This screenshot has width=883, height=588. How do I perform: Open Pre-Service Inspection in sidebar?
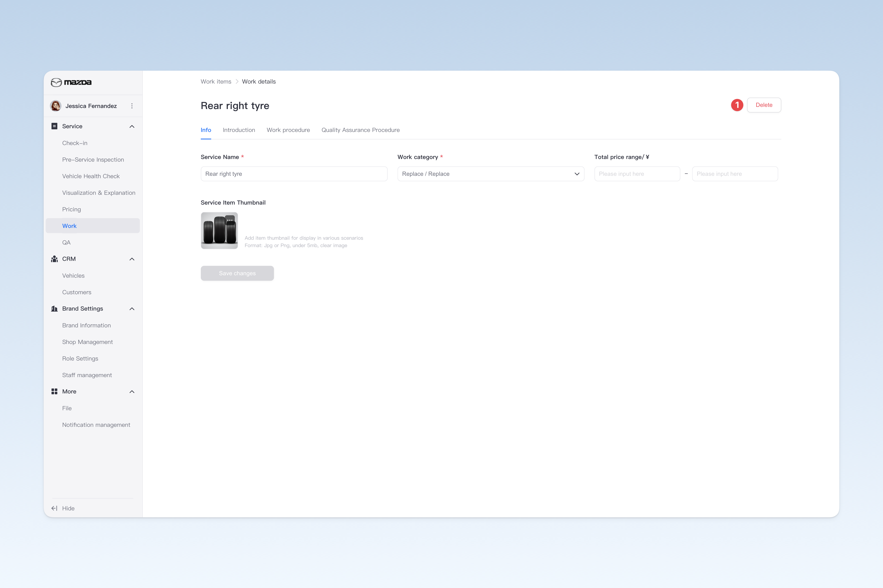coord(93,159)
